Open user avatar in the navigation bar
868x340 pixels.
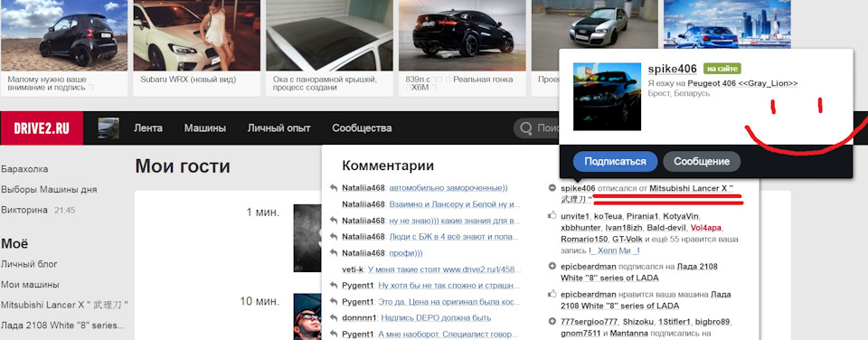[108, 127]
